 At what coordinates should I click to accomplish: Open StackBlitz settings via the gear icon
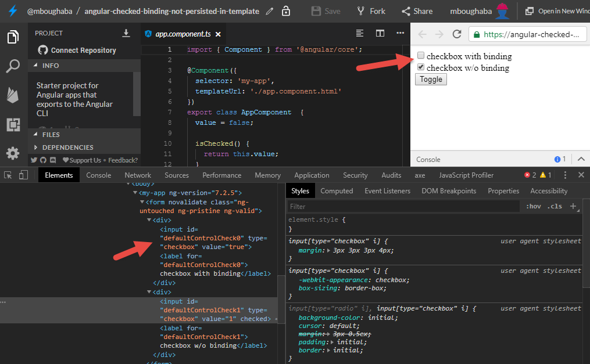pyautogui.click(x=13, y=153)
